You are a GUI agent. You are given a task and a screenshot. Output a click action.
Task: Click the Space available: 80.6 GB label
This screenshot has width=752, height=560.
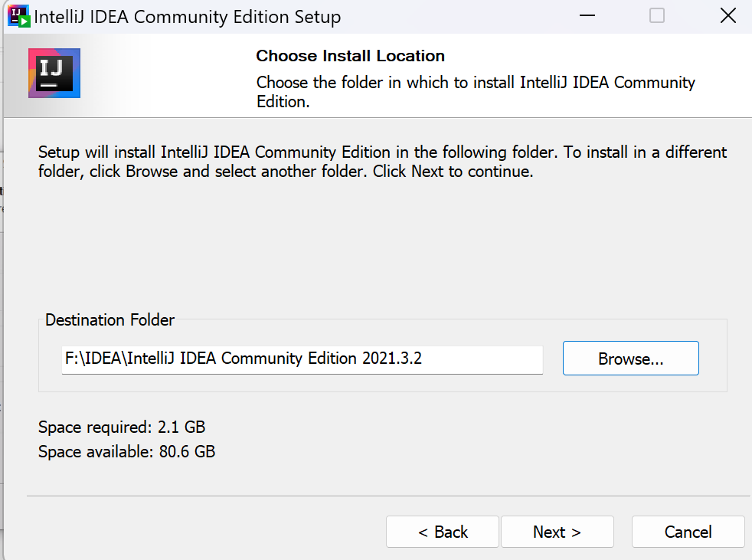coord(126,451)
